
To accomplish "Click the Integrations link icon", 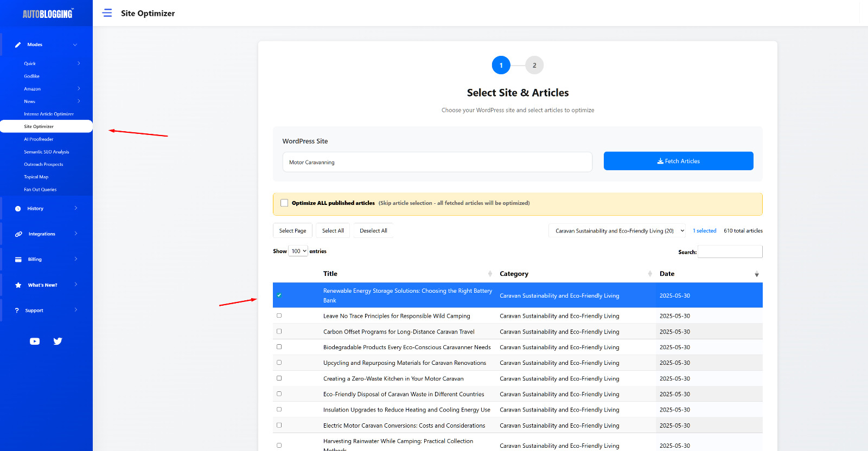I will 18,234.
